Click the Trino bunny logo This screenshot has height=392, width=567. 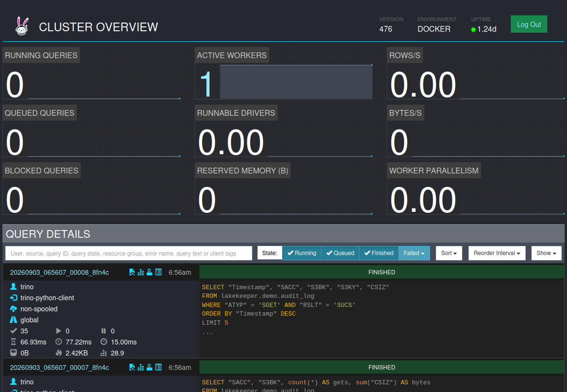22,26
